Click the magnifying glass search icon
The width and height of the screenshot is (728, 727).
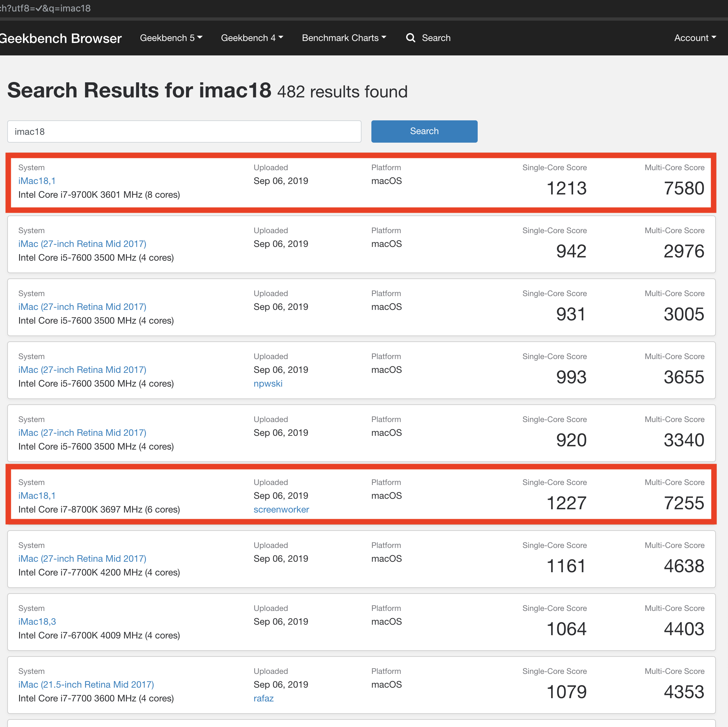pos(410,38)
